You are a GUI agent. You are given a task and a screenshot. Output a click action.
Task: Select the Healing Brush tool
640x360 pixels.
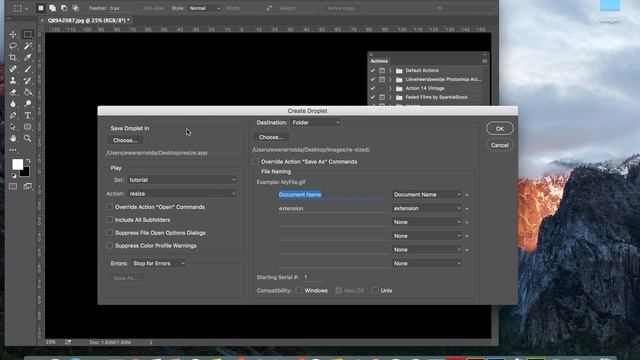13,69
